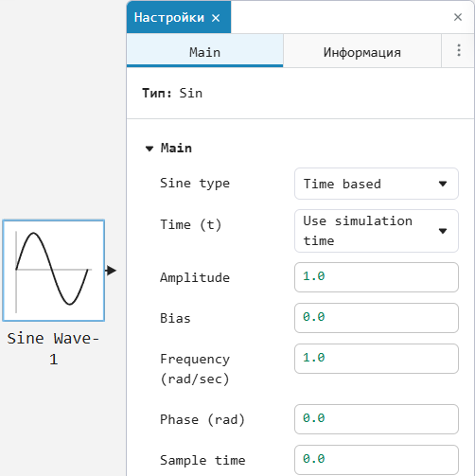Click the Sine type dropdown arrow
The width and height of the screenshot is (475, 476).
pos(443,184)
